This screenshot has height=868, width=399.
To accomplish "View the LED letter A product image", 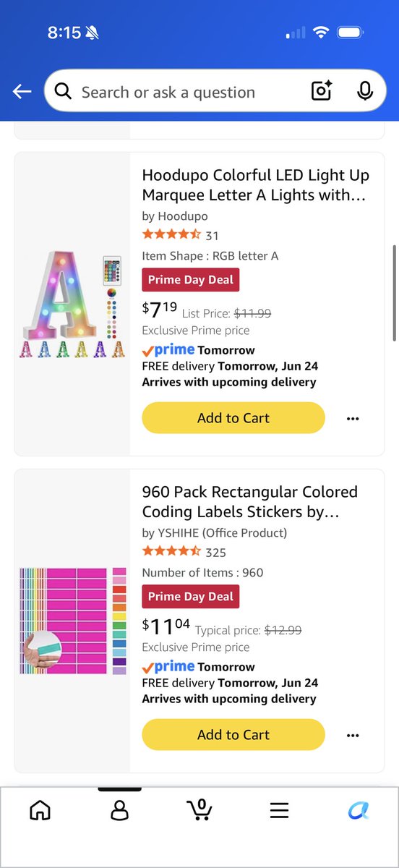I will pos(72,304).
